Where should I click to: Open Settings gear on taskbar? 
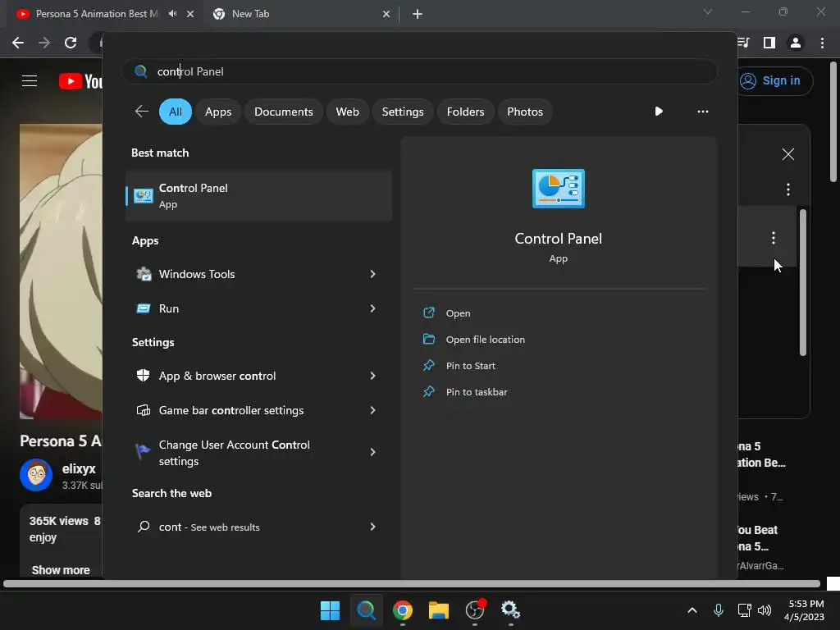(510, 610)
